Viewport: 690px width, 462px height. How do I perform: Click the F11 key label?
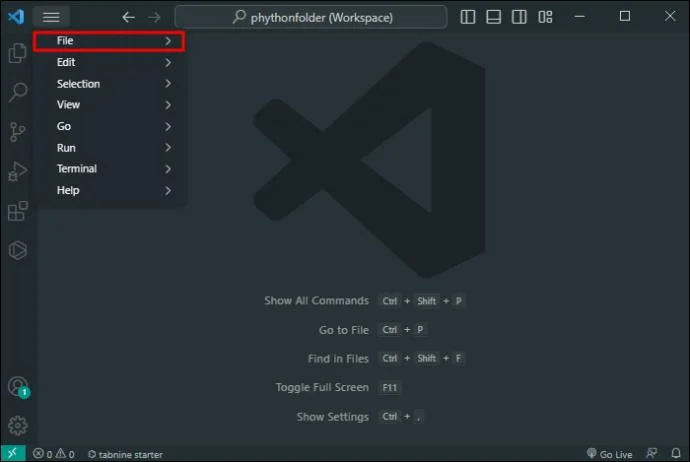coord(389,388)
